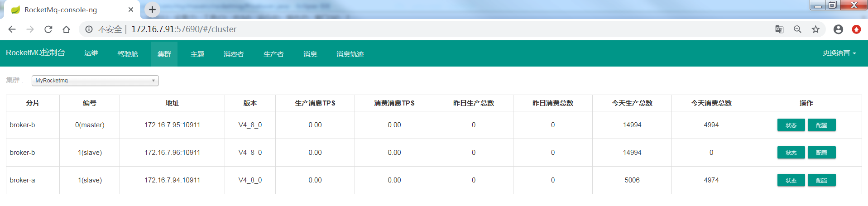The image size is (868, 206).
Task: Reload the current page
Action: [x=48, y=29]
